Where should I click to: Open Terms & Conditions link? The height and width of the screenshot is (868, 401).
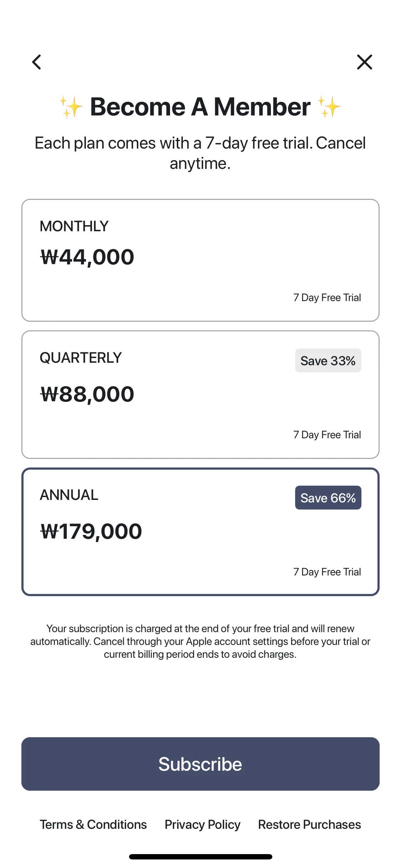[x=93, y=825]
